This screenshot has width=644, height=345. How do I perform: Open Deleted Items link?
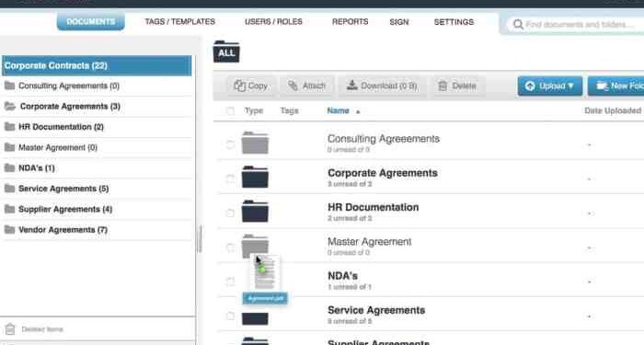pos(42,329)
